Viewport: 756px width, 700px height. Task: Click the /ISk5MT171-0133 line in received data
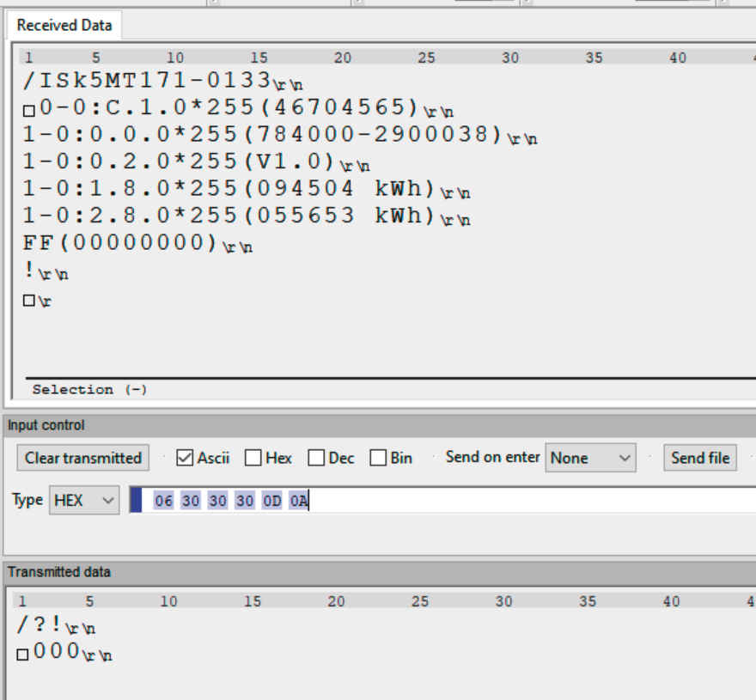point(146,81)
